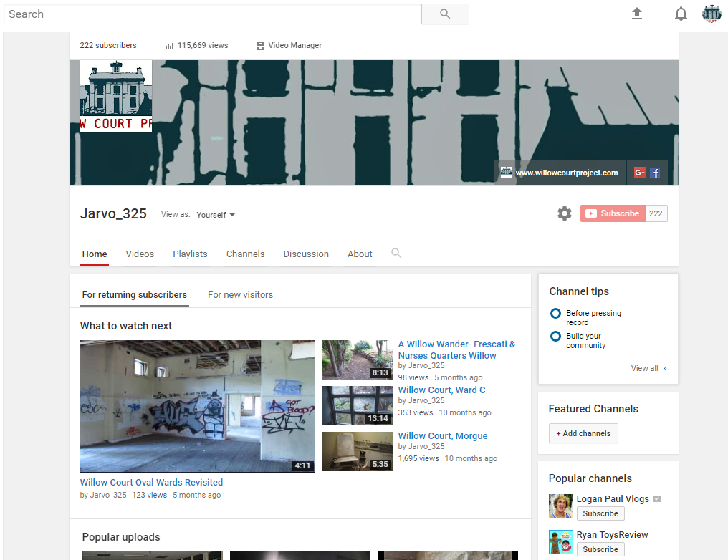Screen dimensions: 728x560
Task: Select the 'Build your community' tip circle
Action: coord(555,336)
